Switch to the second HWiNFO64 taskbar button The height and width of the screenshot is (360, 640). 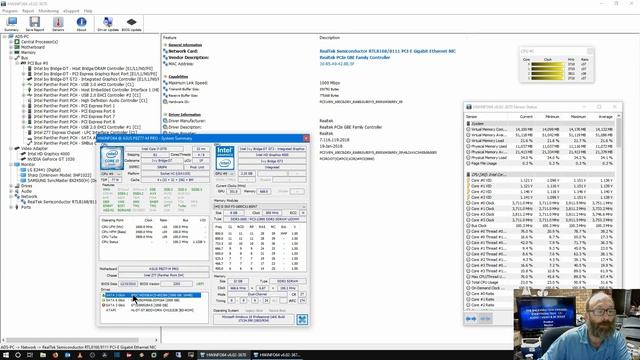click(278, 355)
